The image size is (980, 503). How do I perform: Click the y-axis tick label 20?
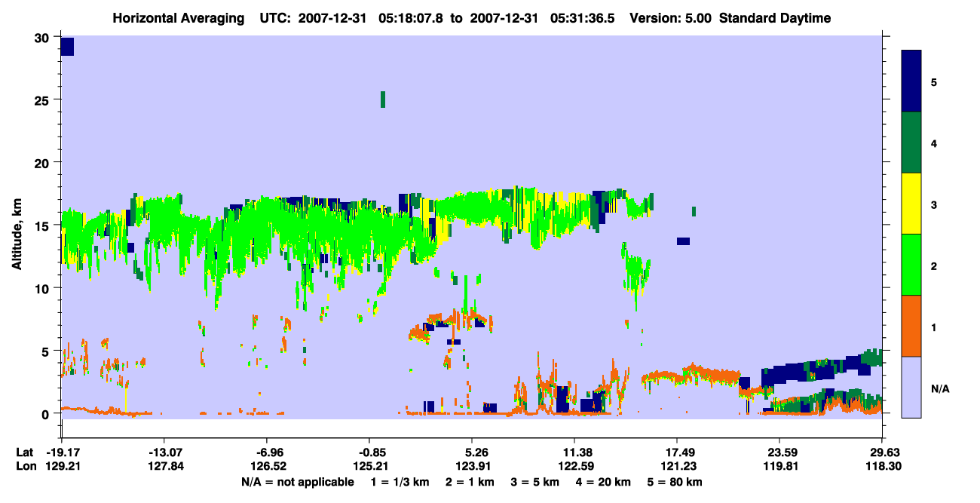44,163
